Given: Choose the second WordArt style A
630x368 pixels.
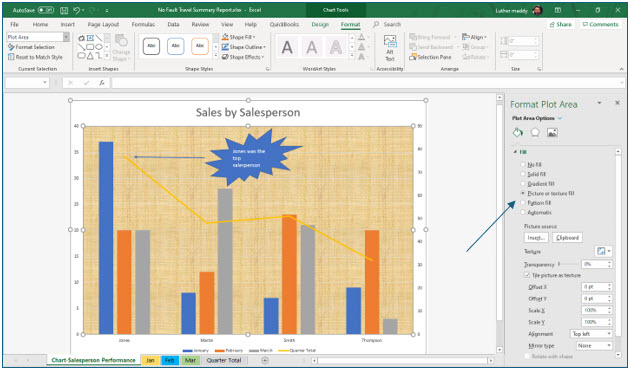Looking at the screenshot, I should click(311, 47).
